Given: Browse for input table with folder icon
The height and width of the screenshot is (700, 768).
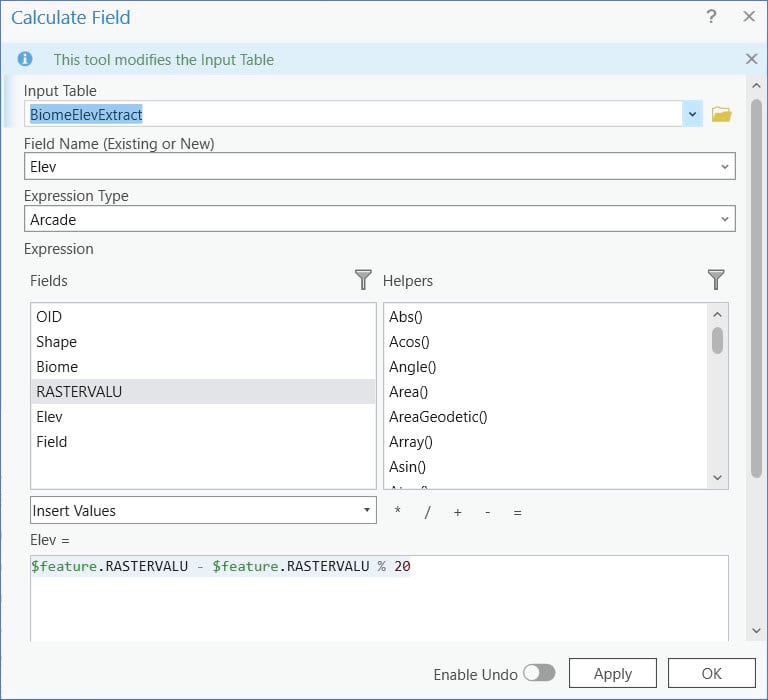Looking at the screenshot, I should (721, 114).
